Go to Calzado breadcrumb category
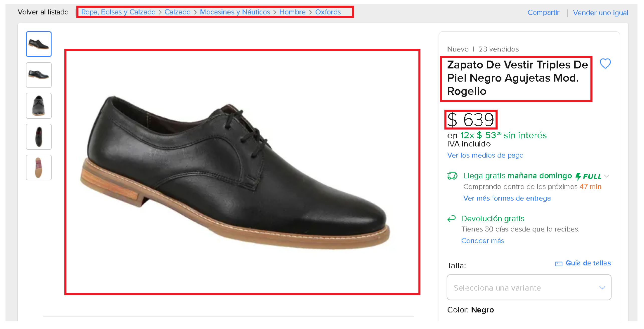 (x=177, y=12)
